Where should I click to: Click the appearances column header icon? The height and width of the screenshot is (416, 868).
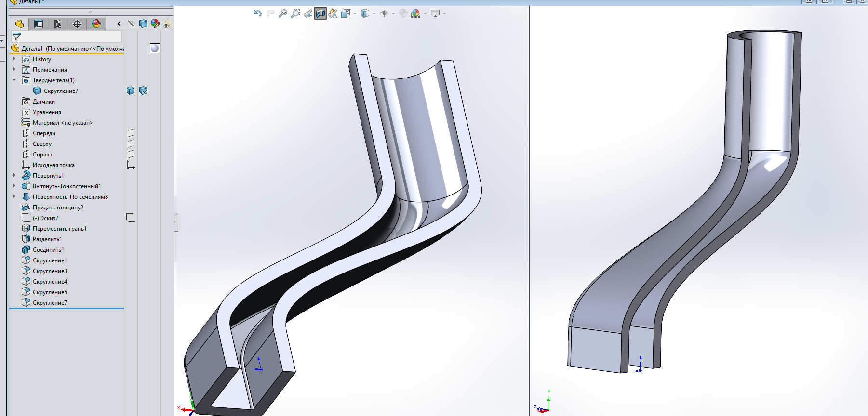[155, 24]
